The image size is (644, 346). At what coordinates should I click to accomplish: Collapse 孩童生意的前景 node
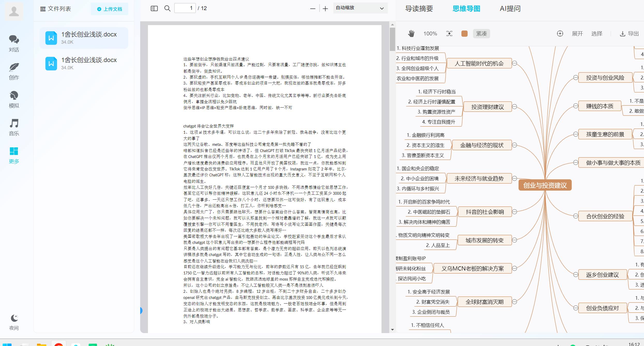(x=576, y=134)
